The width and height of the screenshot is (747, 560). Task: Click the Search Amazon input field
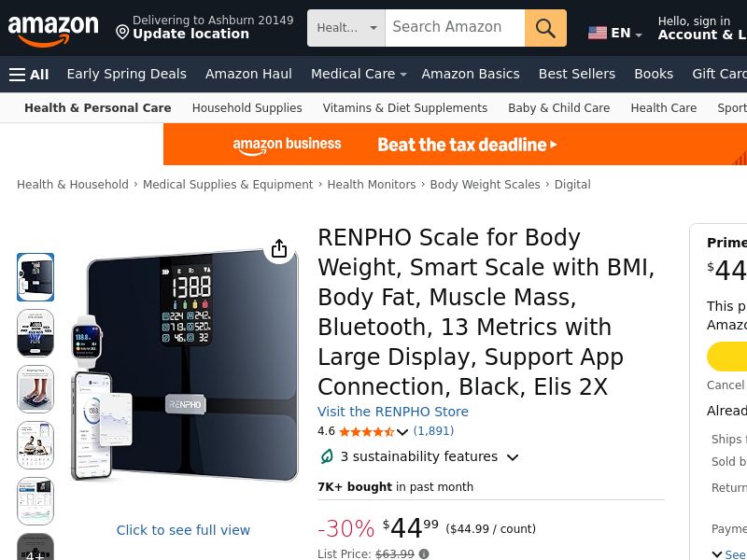coord(455,27)
